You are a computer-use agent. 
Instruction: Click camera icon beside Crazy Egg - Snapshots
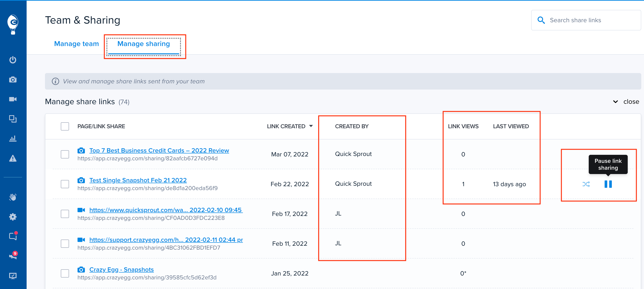(x=81, y=270)
